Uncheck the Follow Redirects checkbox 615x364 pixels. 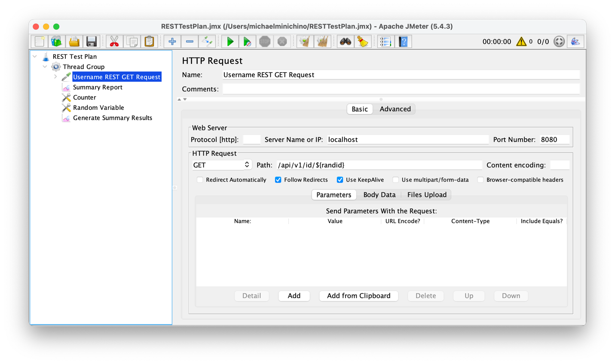click(278, 180)
